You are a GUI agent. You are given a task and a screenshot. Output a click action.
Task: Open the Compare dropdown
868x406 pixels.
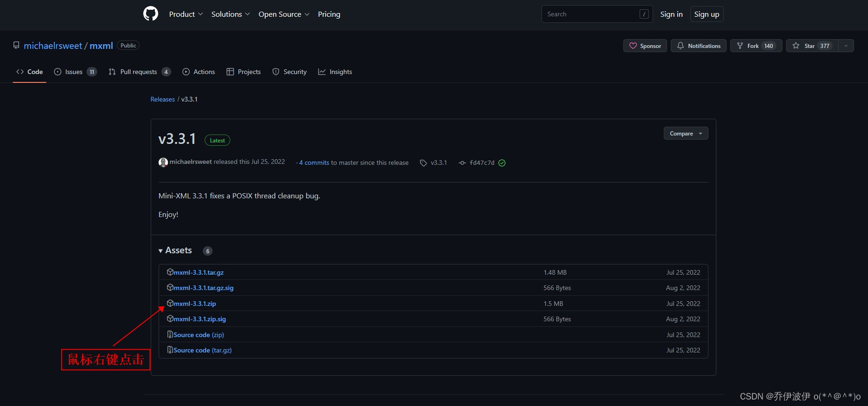686,133
